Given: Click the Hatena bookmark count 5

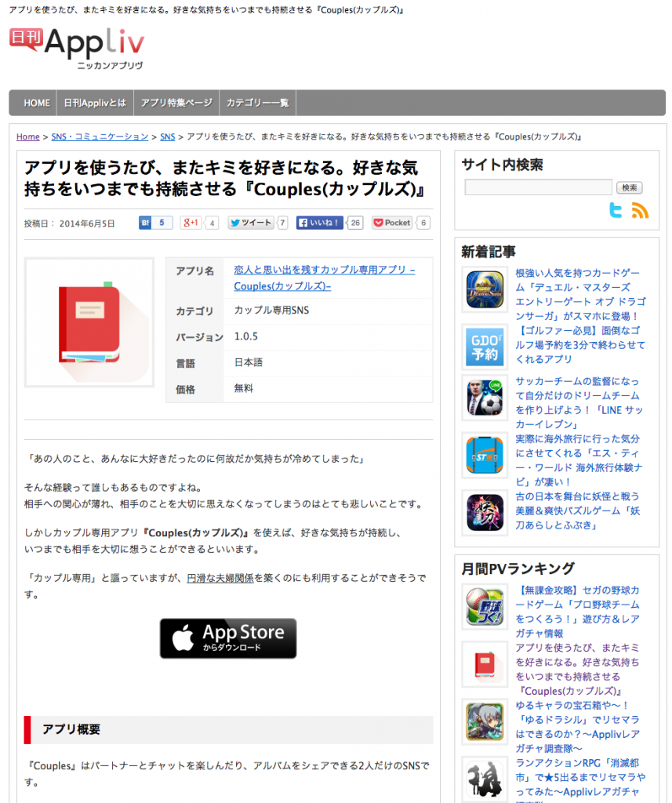Looking at the screenshot, I should [162, 223].
